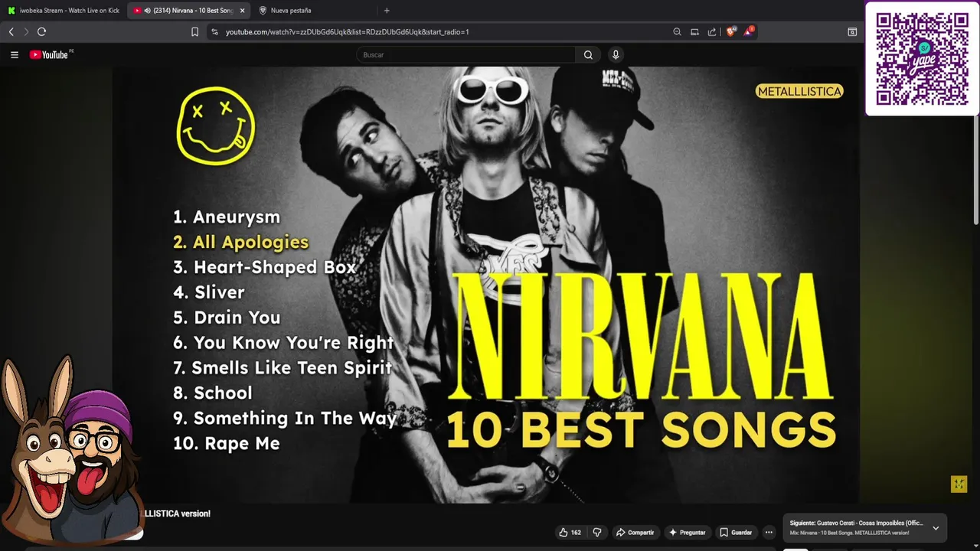Click the video title ending in 'LLISTICA version!'

pos(177,514)
